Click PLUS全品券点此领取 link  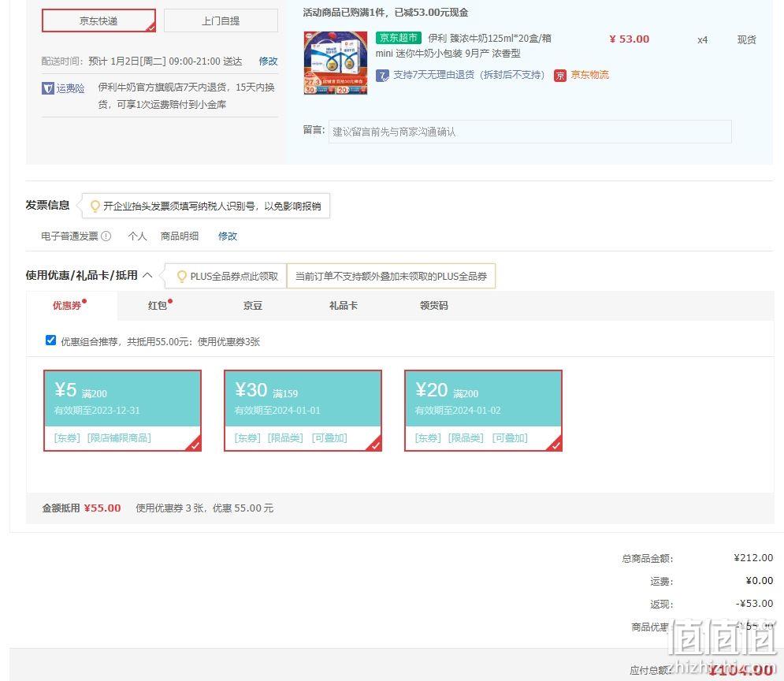(234, 276)
